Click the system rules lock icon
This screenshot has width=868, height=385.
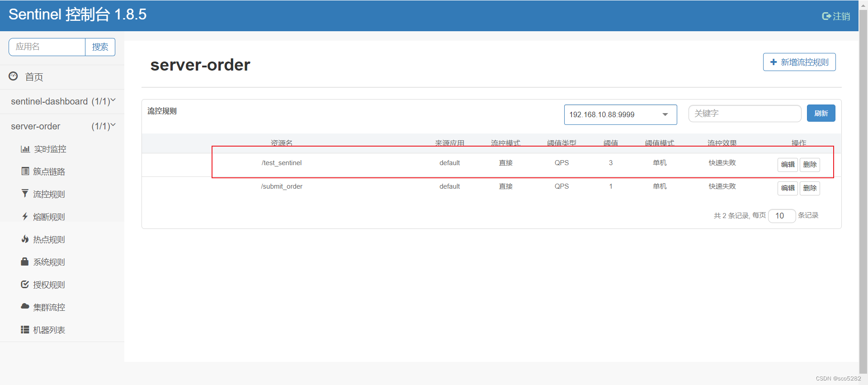[25, 261]
